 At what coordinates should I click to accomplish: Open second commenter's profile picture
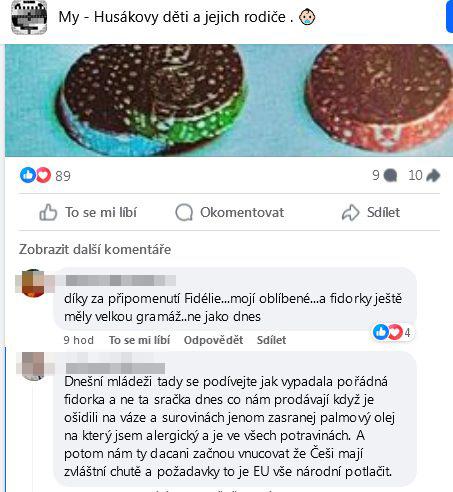(33, 366)
